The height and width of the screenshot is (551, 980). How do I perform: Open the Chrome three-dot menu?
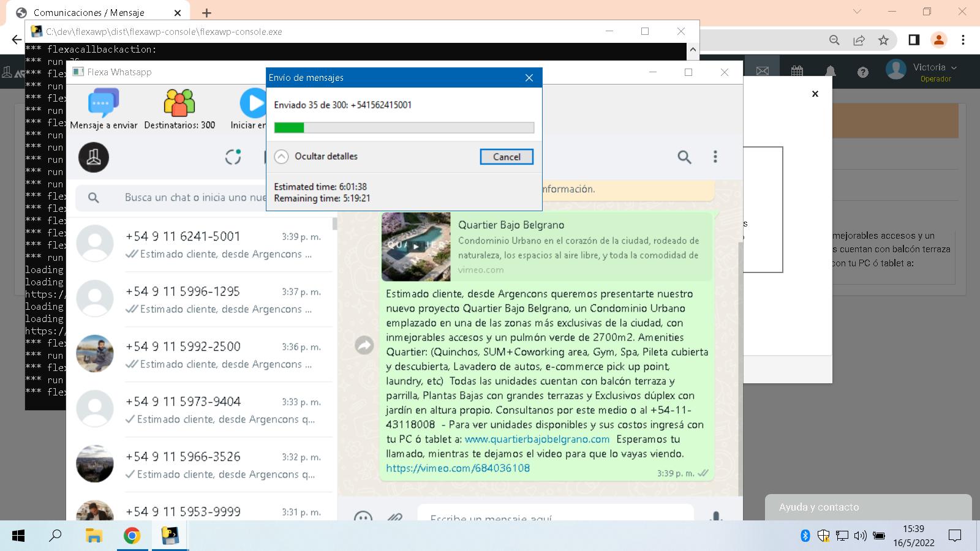click(963, 40)
